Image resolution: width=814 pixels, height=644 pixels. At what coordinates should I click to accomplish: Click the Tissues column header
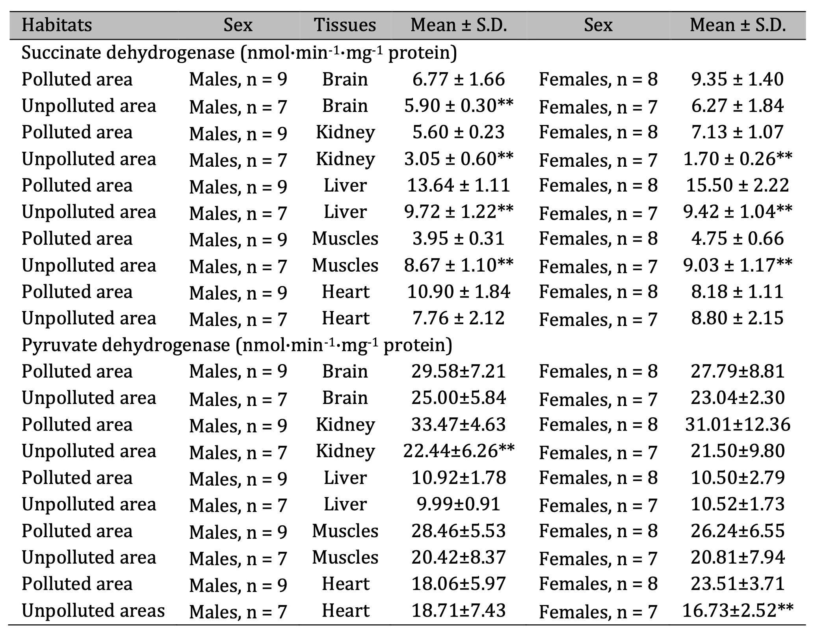pos(345,25)
